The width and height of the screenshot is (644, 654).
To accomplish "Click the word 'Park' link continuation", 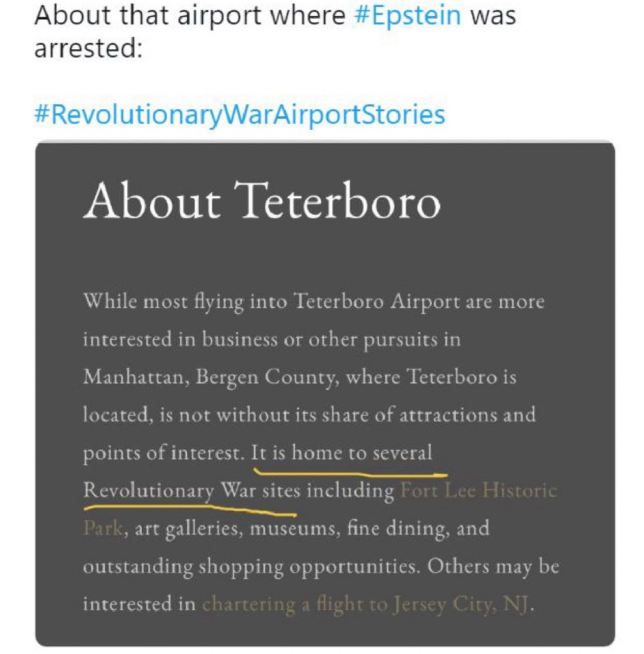I will pyautogui.click(x=102, y=529).
